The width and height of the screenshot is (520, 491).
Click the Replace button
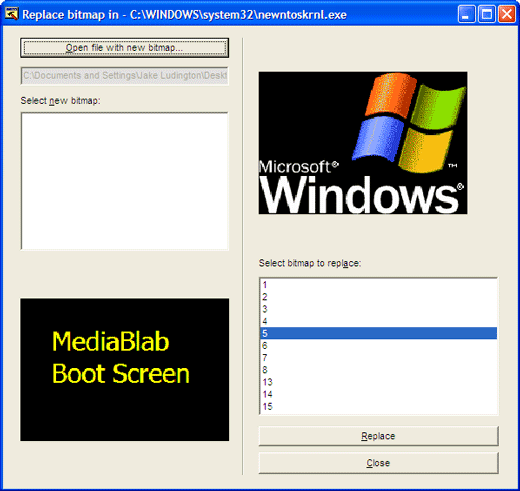point(378,436)
